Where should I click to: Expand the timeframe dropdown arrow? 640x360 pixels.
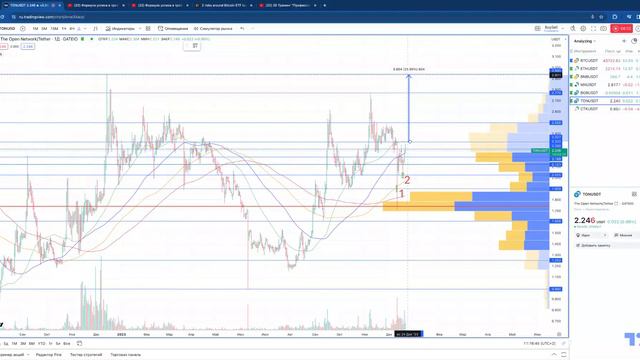pos(85,29)
